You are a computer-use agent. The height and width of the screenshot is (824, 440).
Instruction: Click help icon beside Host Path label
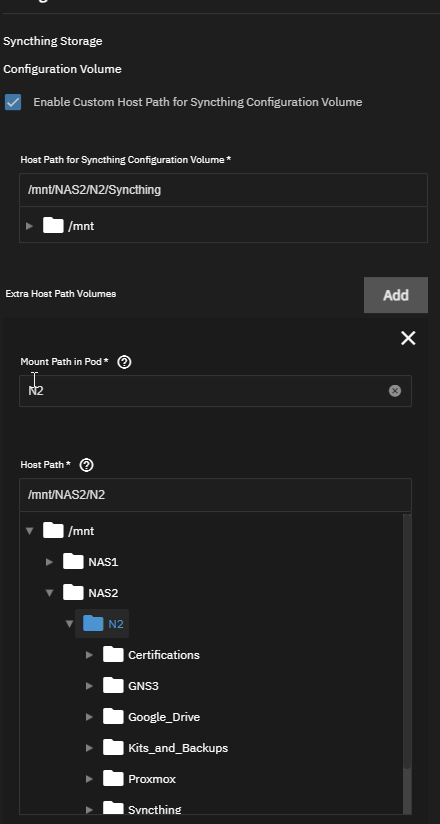[86, 465]
